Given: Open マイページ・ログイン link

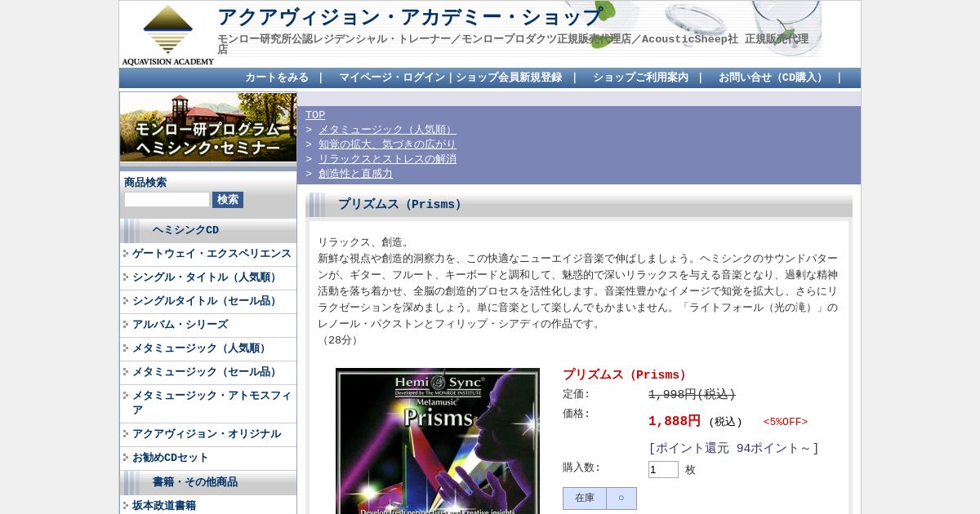Looking at the screenshot, I should pyautogui.click(x=392, y=78).
